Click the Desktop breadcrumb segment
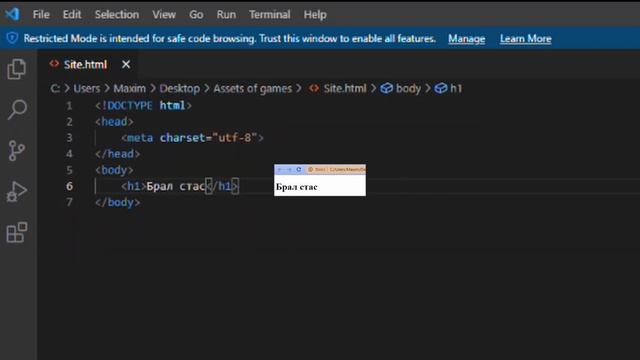This screenshot has width=640, height=360. 180,89
